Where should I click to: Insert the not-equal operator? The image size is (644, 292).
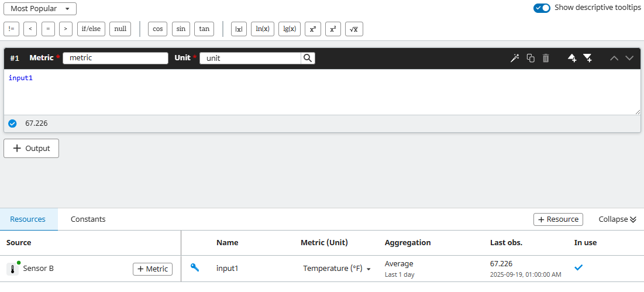(11, 29)
